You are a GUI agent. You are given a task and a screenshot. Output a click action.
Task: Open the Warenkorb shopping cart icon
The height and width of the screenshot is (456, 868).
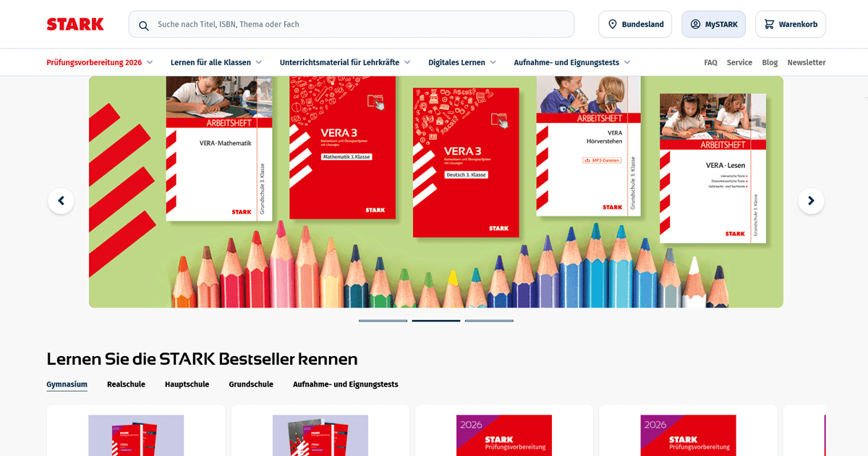pyautogui.click(x=769, y=24)
